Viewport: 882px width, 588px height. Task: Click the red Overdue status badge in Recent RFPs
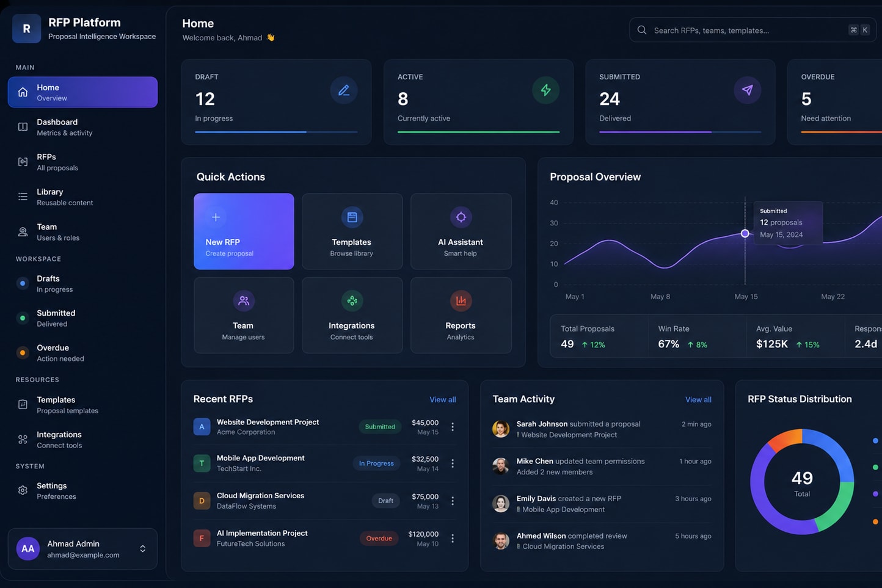click(379, 539)
